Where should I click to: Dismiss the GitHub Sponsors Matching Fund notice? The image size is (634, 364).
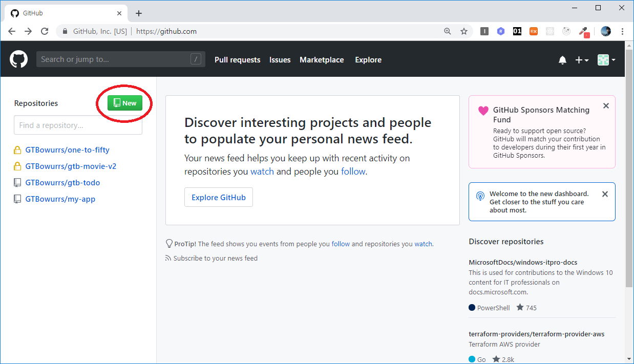(606, 106)
